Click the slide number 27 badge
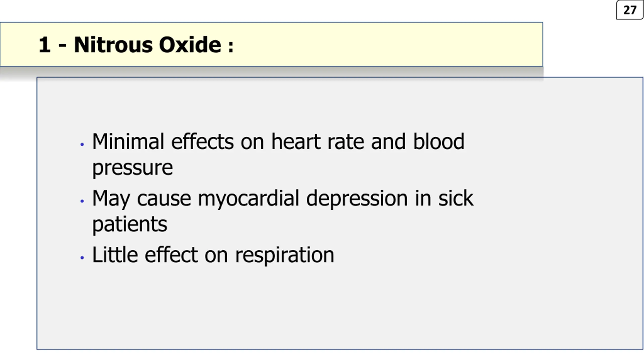 pyautogui.click(x=630, y=10)
